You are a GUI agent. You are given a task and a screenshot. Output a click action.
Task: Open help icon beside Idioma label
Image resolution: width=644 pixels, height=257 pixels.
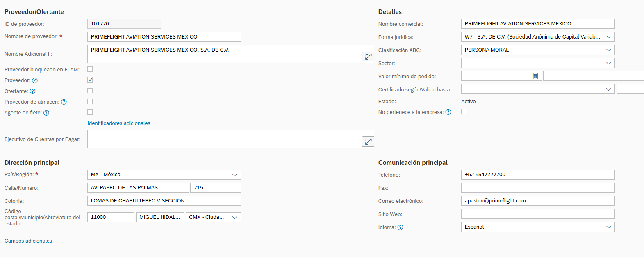pyautogui.click(x=401, y=227)
